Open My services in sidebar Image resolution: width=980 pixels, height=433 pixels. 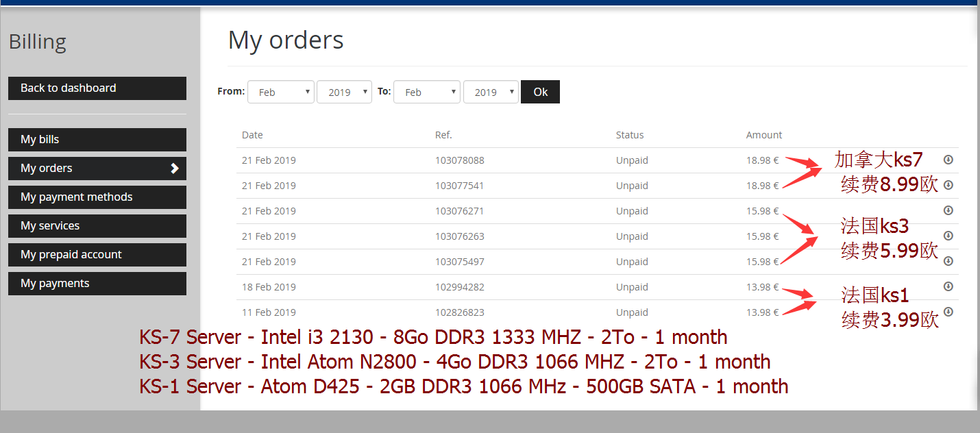[x=97, y=225]
